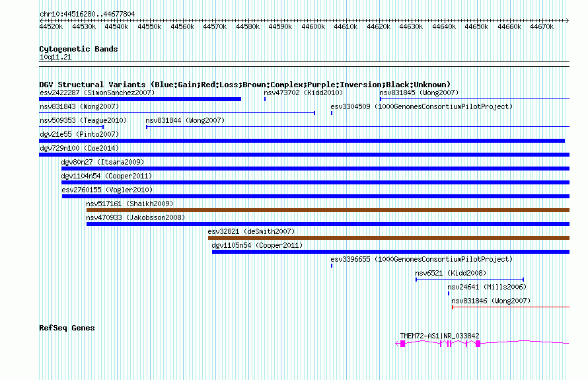The width and height of the screenshot is (588, 380).
Task: Open variant nsv831845 (Wong2007)
Action: 419,93
